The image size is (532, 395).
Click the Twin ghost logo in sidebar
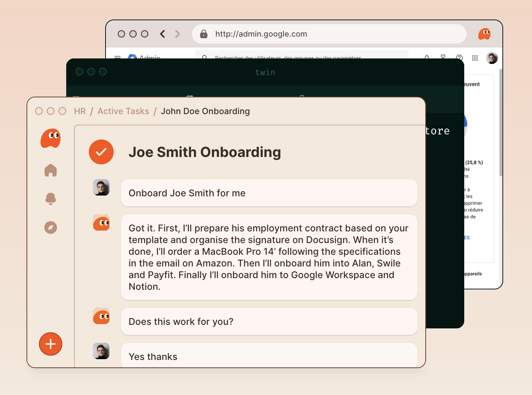click(51, 138)
